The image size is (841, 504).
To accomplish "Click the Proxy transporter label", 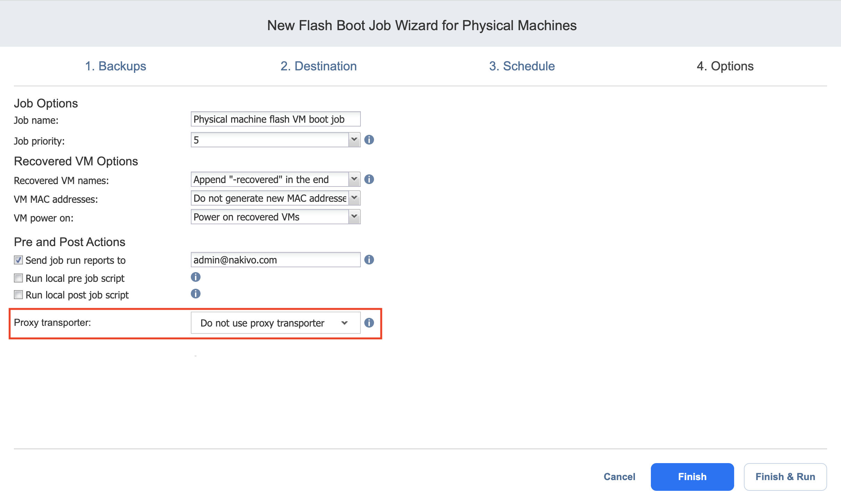I will 52,322.
